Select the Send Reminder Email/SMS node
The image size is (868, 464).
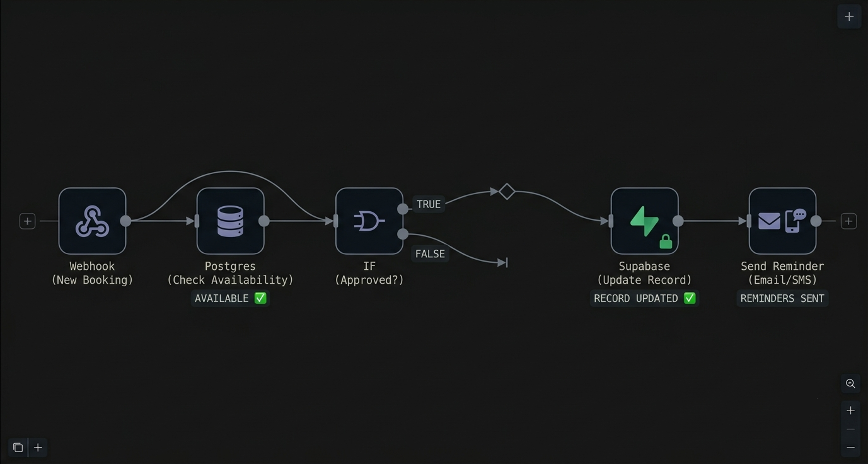coord(782,221)
